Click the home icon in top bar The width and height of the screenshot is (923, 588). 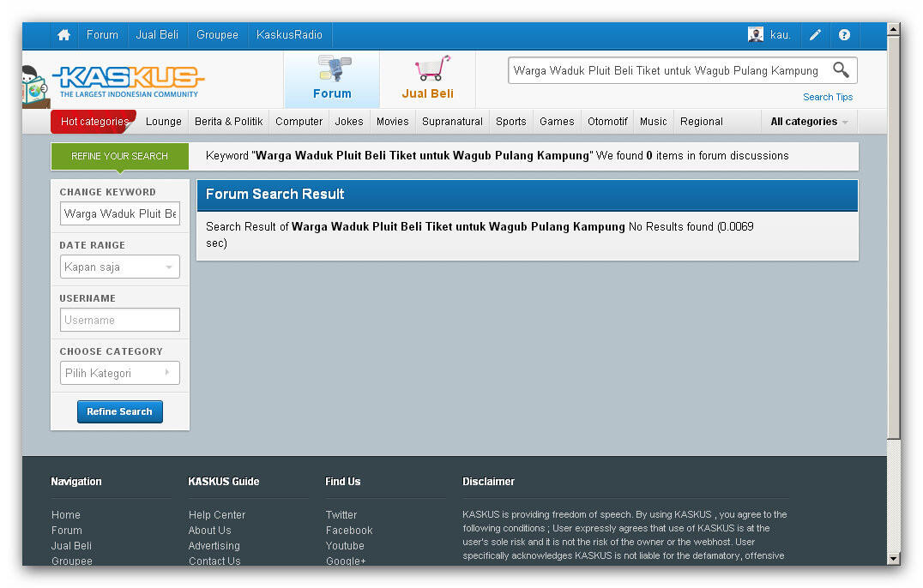[x=64, y=35]
